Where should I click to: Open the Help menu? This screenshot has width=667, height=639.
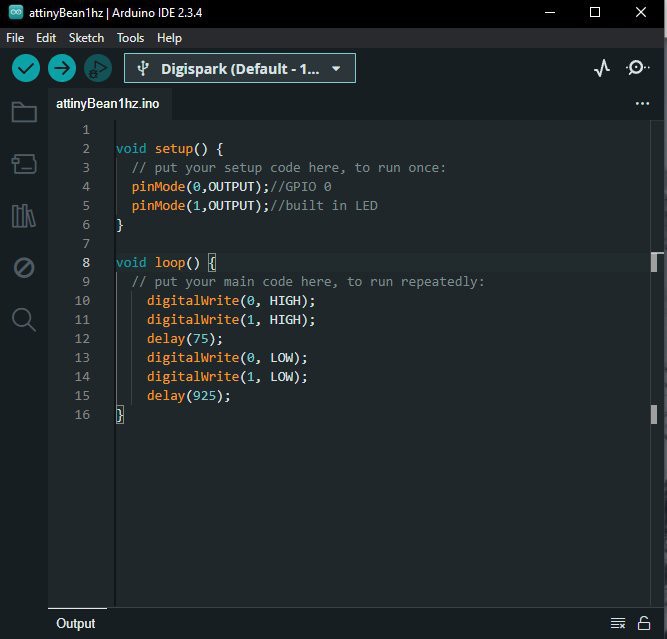(169, 38)
